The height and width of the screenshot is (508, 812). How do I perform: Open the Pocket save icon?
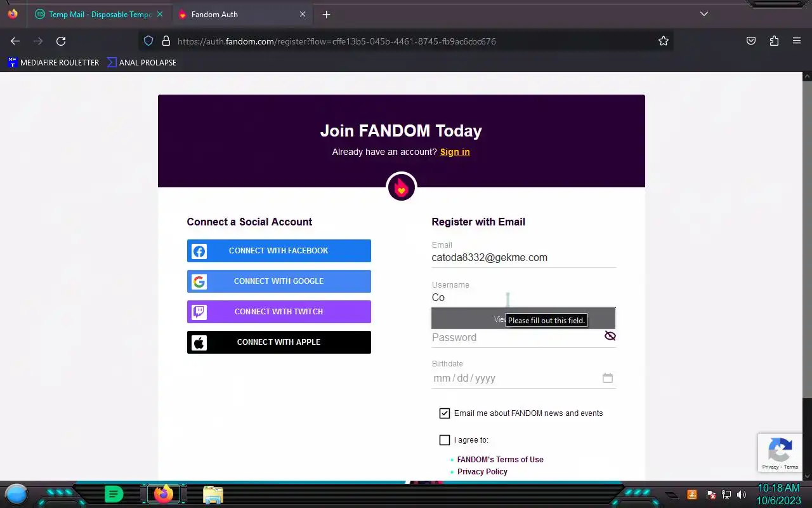point(751,41)
